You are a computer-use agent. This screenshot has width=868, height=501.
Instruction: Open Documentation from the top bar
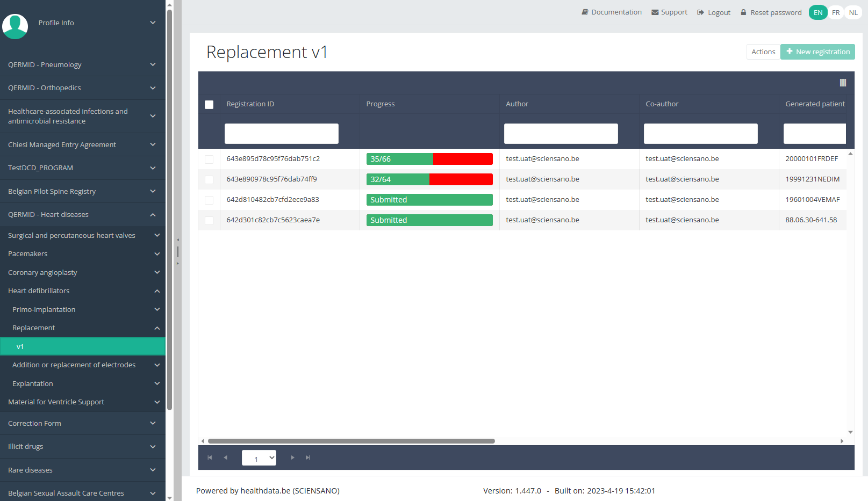tap(611, 12)
